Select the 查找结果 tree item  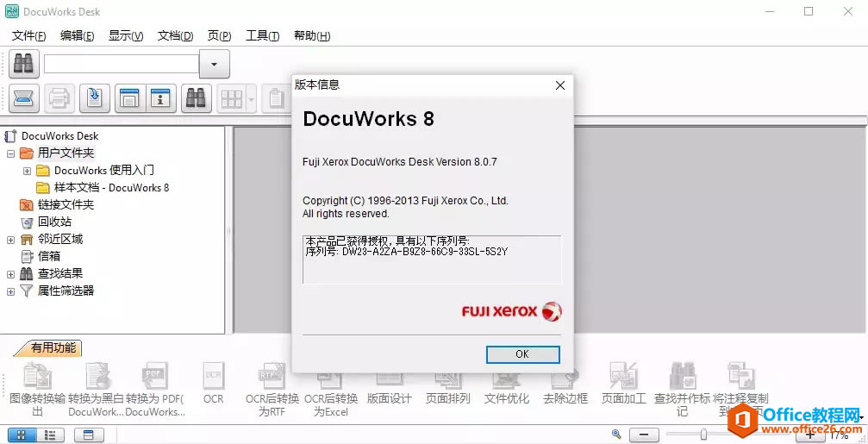coord(60,273)
